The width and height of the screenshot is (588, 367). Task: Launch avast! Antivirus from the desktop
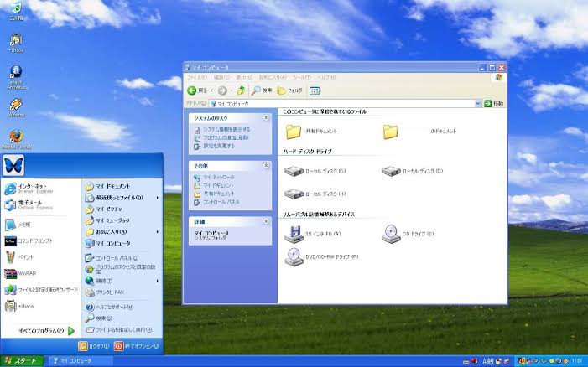click(x=16, y=77)
